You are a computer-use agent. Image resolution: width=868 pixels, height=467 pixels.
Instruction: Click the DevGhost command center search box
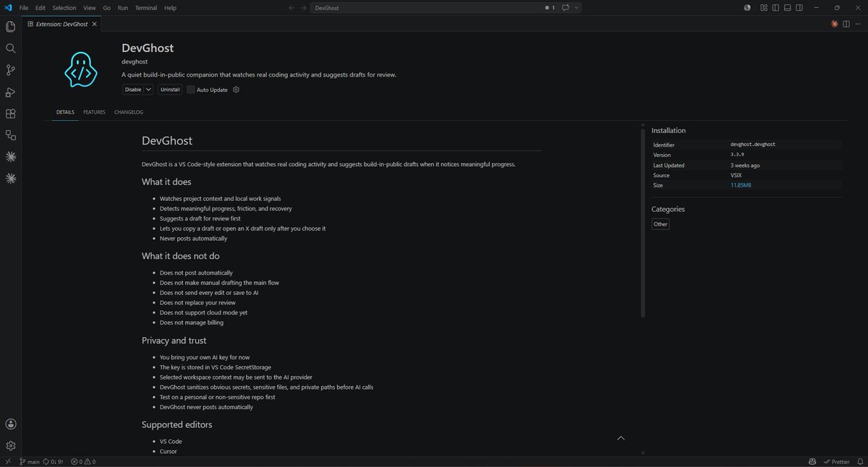click(446, 7)
